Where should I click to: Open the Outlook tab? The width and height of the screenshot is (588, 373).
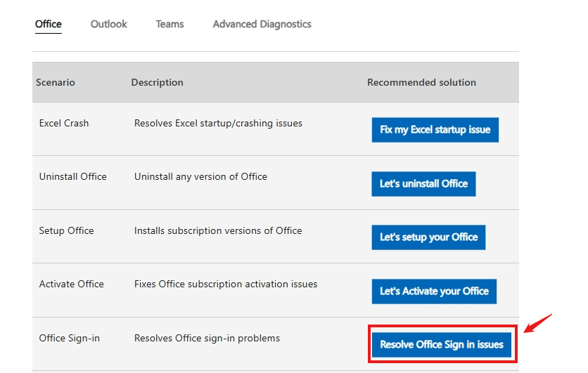[x=109, y=25]
